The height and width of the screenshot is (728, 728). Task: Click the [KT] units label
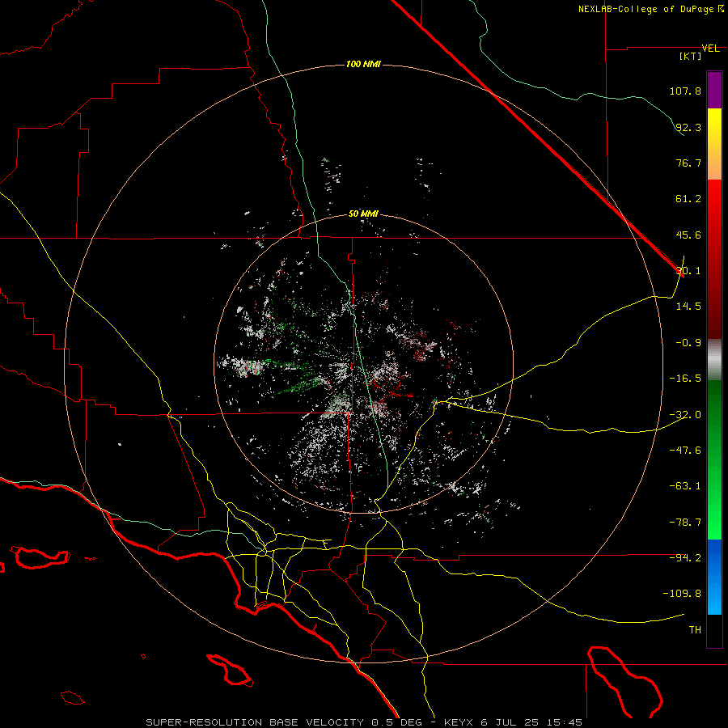pos(690,56)
